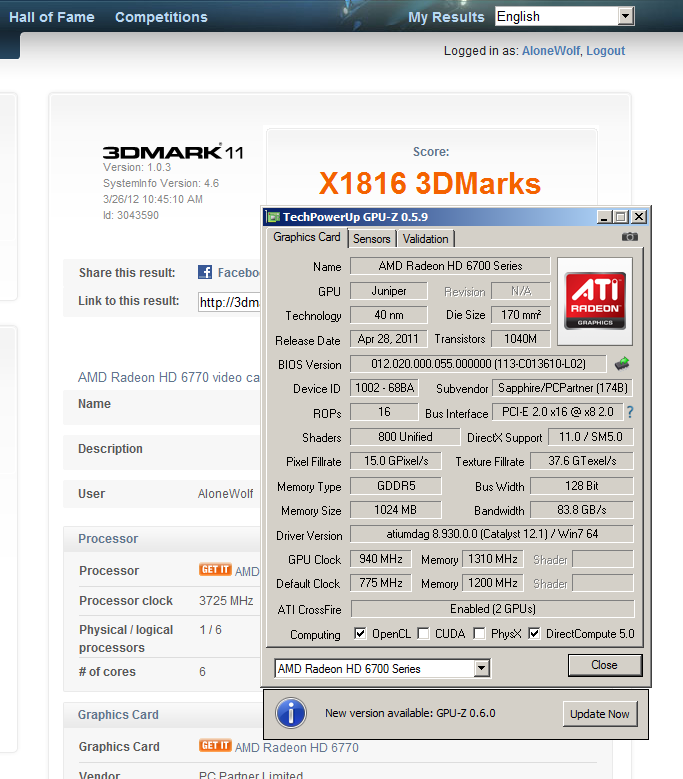683x779 pixels.
Task: Click the Close button in GPU-Z
Action: (605, 665)
